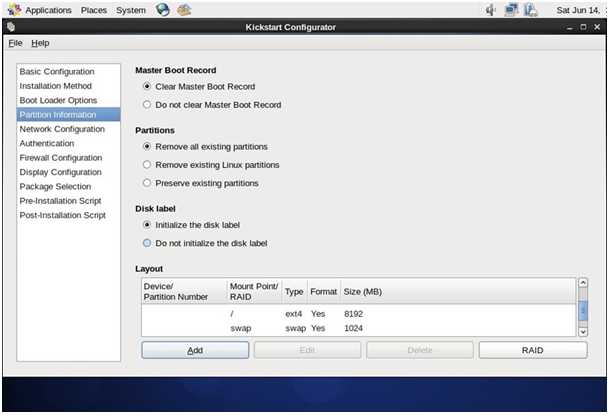Click the Size (MB) column header
The image size is (613, 418).
click(x=458, y=292)
